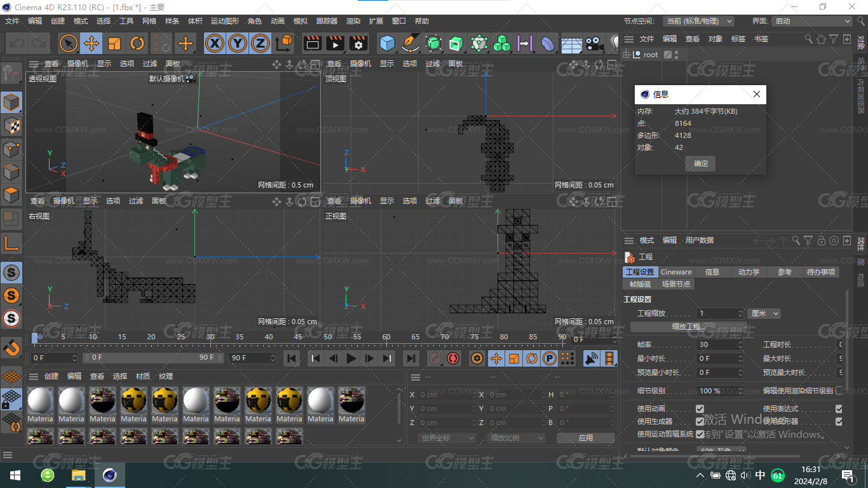Activate the Scale tool in top toolbar

[x=114, y=43]
